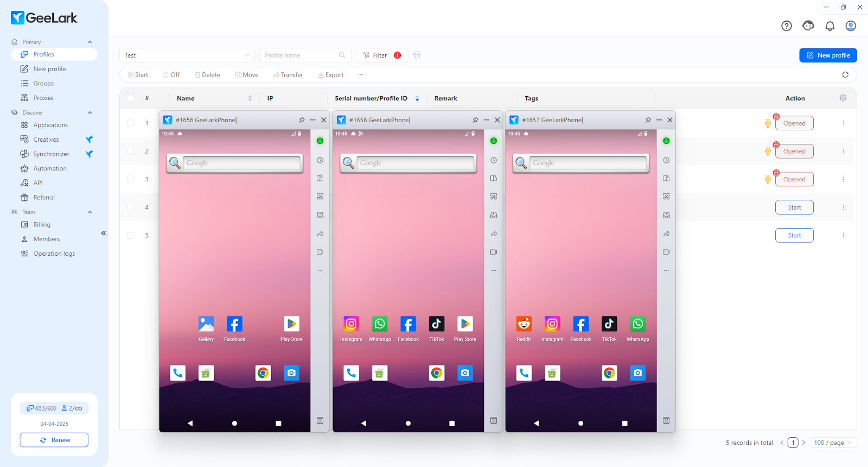Open more toolbar actions ellipsis

tap(361, 75)
